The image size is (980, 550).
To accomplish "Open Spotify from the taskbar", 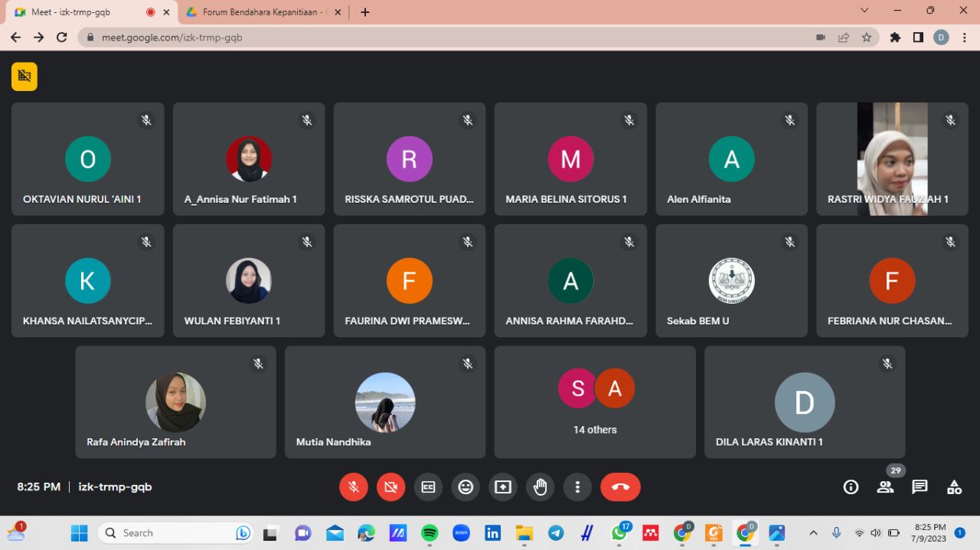I will 430,532.
